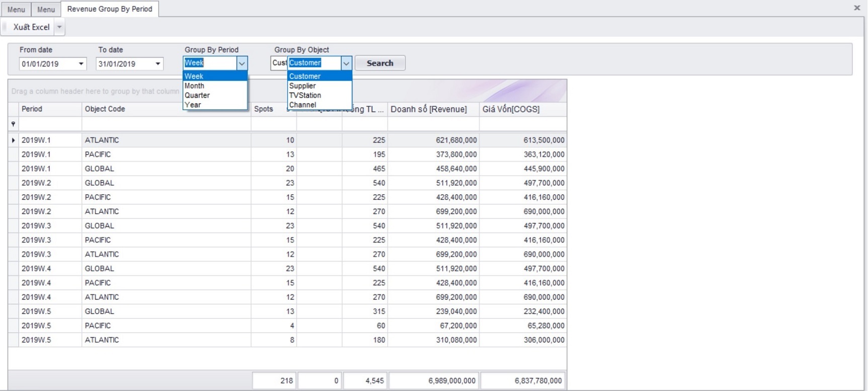The image size is (868, 391).
Task: Open the To date calendar dropdown
Action: click(158, 64)
